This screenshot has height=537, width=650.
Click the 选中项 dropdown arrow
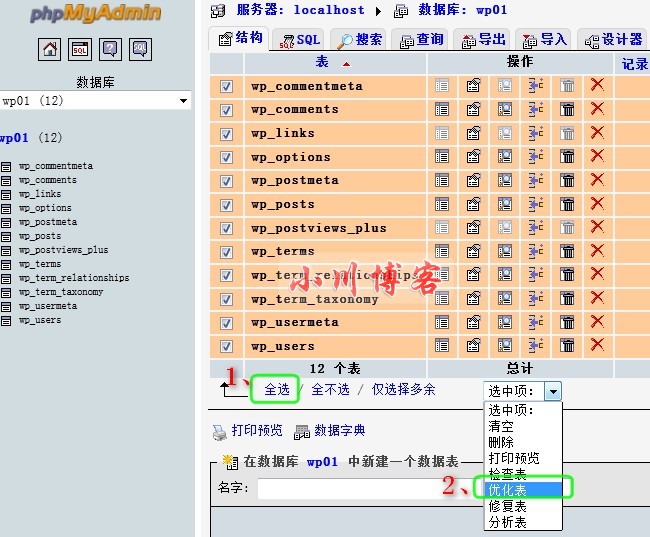553,391
